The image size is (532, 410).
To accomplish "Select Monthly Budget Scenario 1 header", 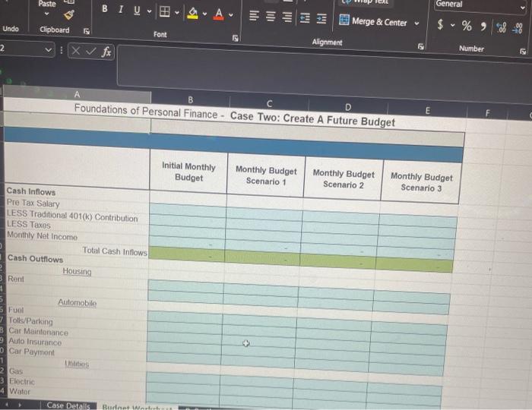I will [266, 175].
